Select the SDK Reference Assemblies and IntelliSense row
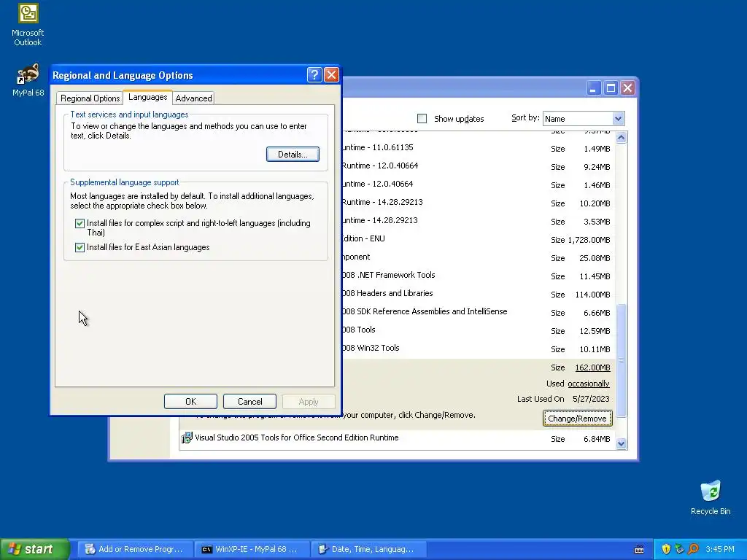This screenshot has height=560, width=747. pos(479,312)
